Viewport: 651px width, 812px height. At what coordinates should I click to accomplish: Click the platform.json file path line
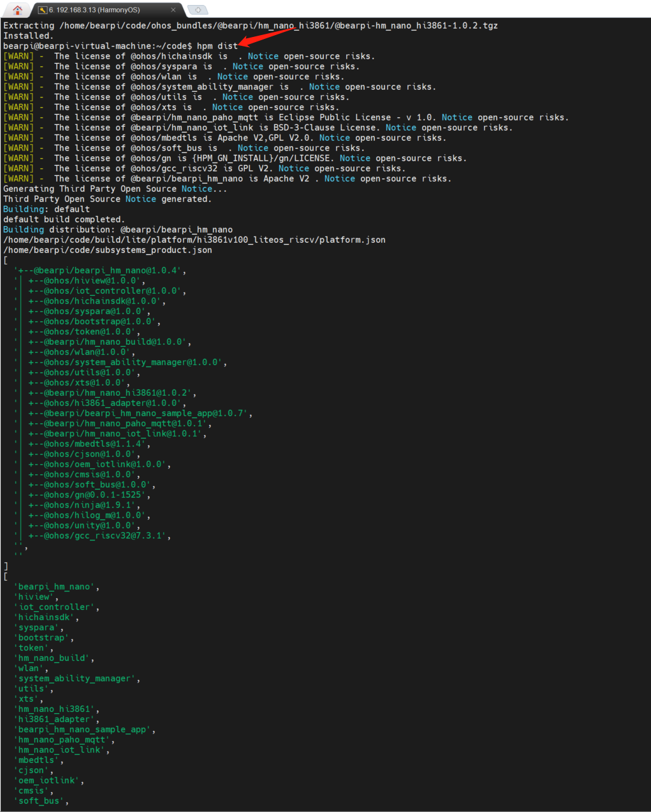click(x=194, y=240)
